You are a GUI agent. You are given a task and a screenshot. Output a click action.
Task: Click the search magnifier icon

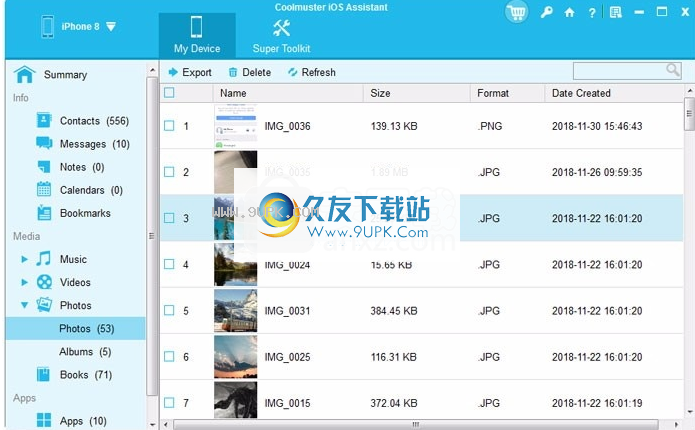[673, 70]
